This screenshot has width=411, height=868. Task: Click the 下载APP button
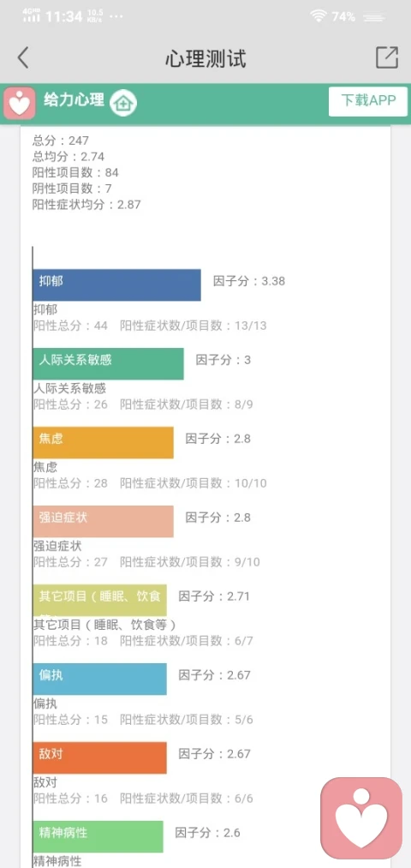click(368, 101)
